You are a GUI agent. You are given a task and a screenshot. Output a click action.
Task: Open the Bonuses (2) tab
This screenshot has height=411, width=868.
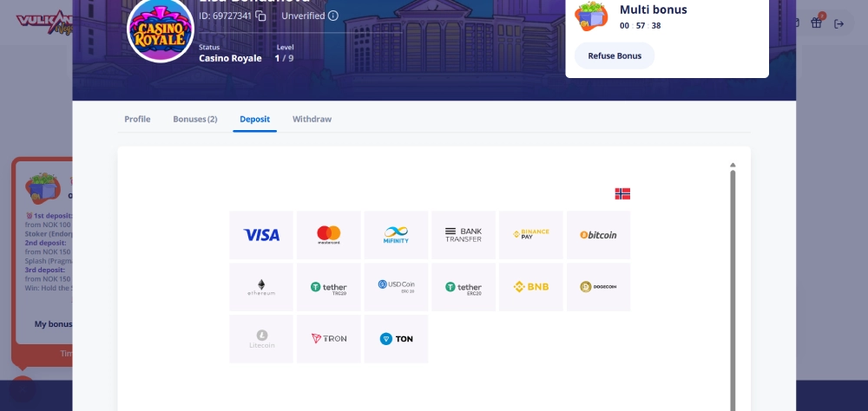coord(194,119)
